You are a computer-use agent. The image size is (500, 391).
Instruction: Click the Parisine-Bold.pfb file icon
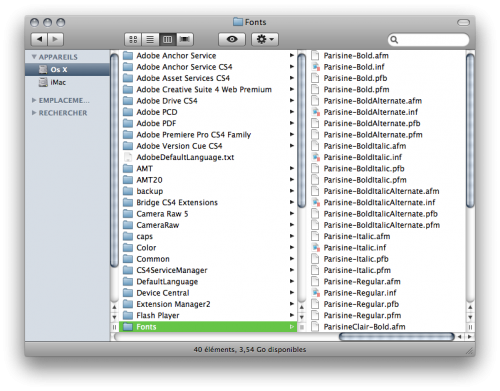(315, 78)
